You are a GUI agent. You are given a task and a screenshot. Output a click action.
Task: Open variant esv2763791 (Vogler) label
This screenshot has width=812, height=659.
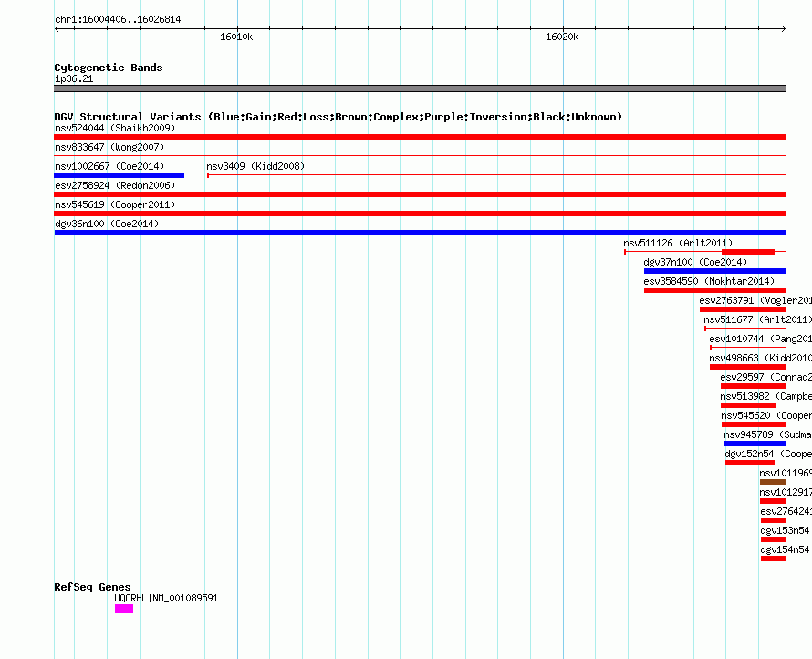tap(755, 300)
